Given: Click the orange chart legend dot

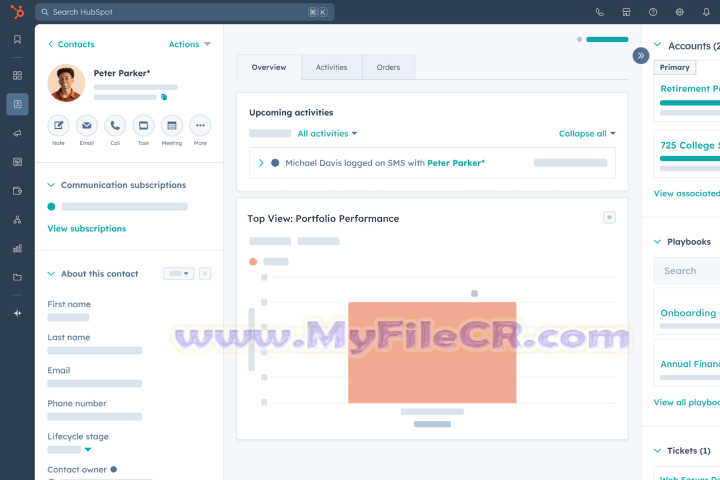Looking at the screenshot, I should point(253,262).
